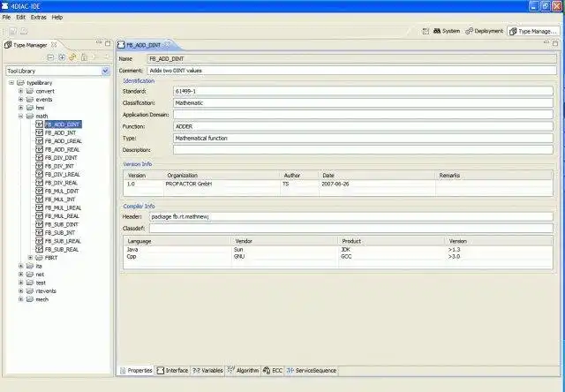
Task: Expand the test folder
Action: coord(21,283)
